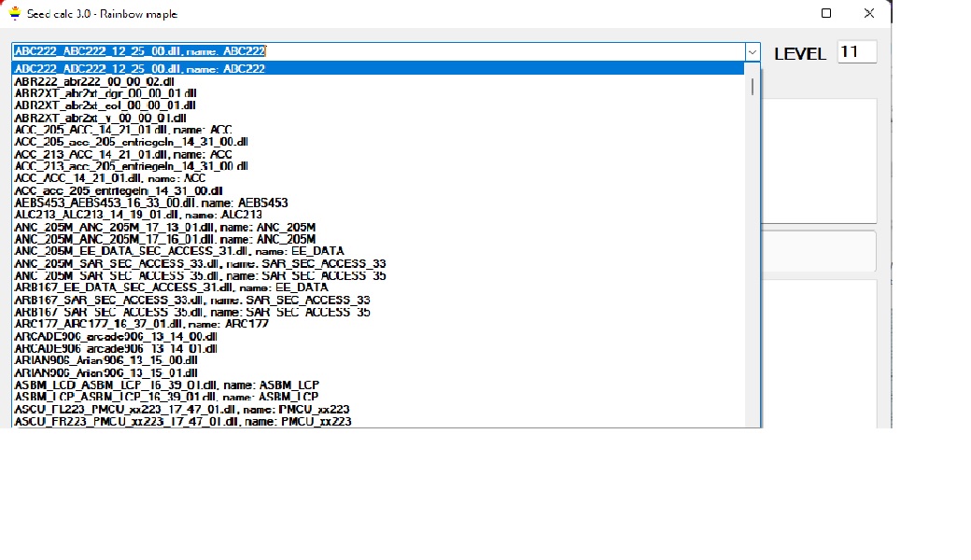Select ACC_205_ACC_14_21_01.dll entry
The height and width of the screenshot is (560, 971).
(378, 130)
